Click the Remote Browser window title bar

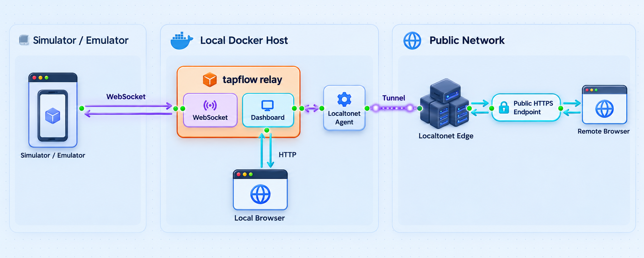pyautogui.click(x=604, y=90)
